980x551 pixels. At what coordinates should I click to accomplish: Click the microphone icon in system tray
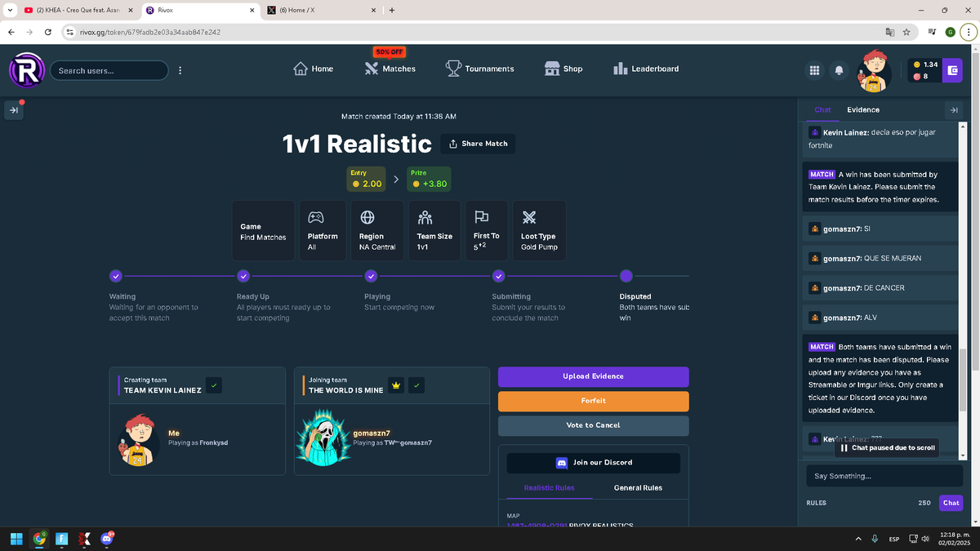875,539
